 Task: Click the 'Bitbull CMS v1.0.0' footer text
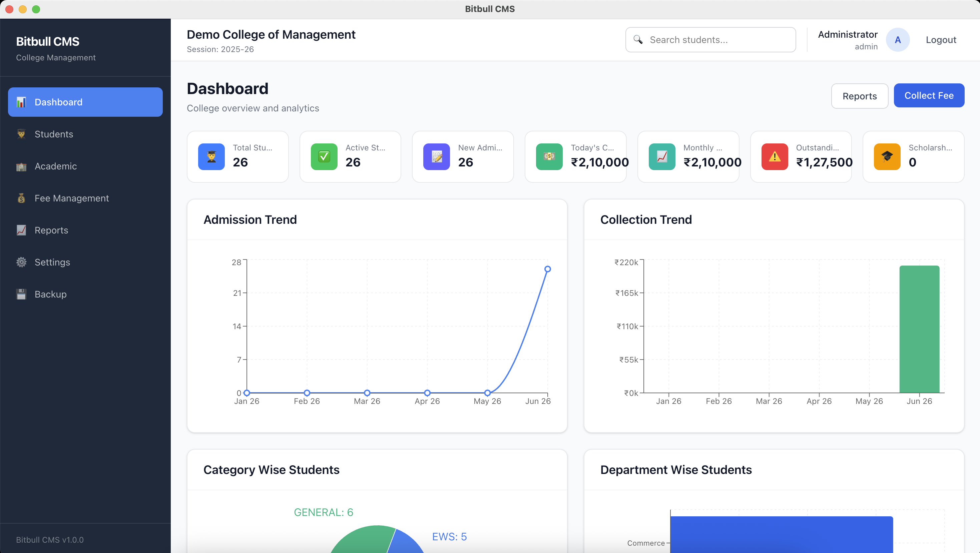(50, 540)
